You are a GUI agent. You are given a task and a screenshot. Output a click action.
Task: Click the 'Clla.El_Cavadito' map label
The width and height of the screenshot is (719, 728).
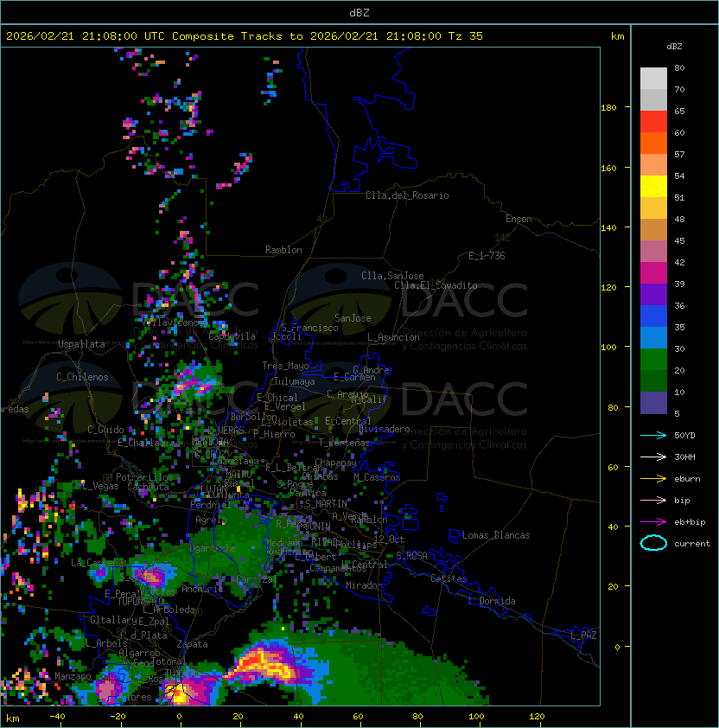pos(436,285)
